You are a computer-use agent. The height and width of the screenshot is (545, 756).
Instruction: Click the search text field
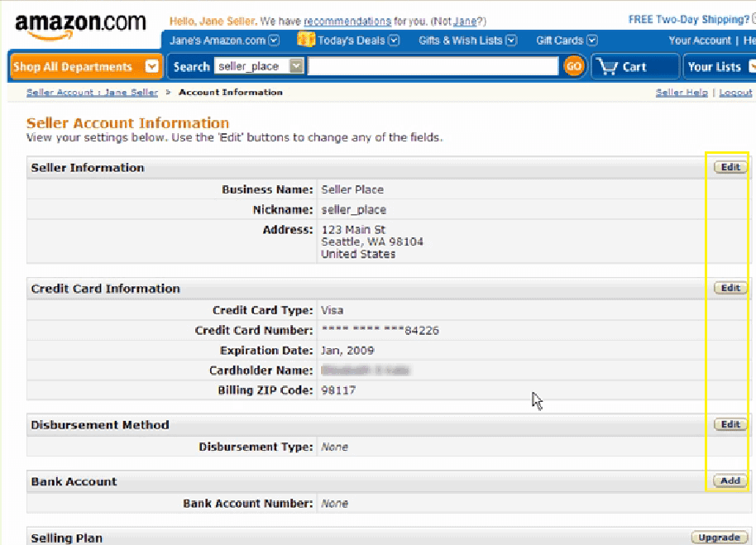tap(433, 66)
